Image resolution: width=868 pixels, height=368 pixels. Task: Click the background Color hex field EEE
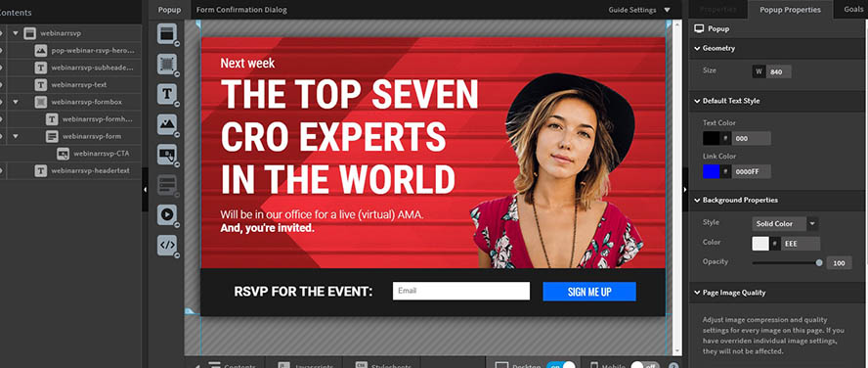801,244
